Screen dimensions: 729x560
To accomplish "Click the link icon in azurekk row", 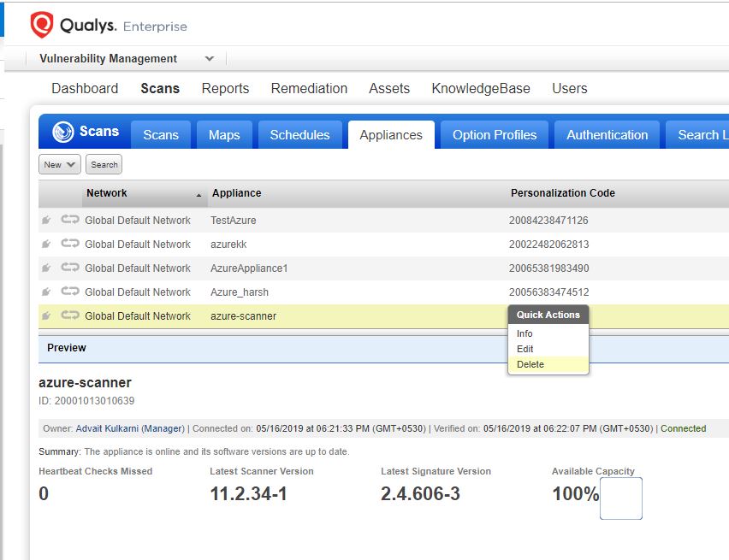I will coord(70,245).
